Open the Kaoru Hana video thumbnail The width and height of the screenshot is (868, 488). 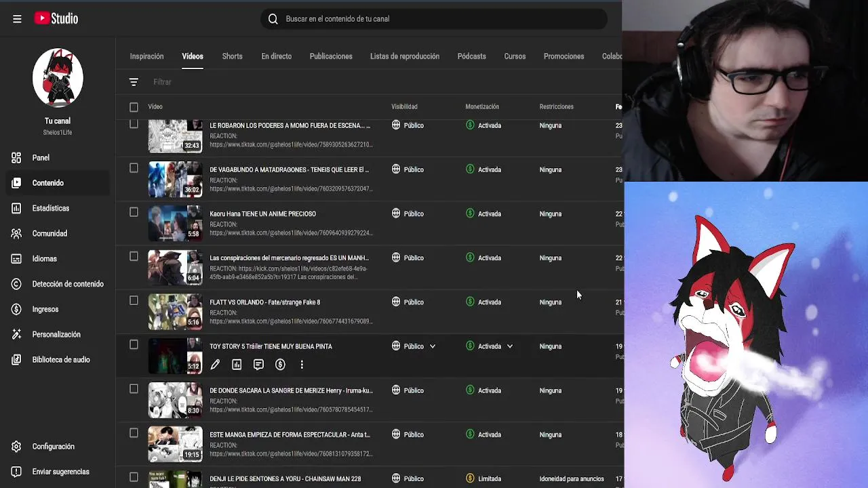click(175, 224)
